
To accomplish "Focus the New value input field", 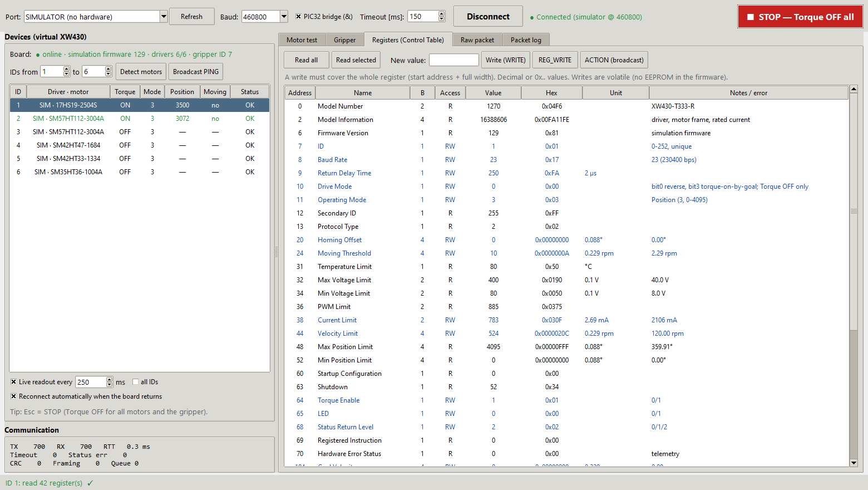I will click(454, 60).
